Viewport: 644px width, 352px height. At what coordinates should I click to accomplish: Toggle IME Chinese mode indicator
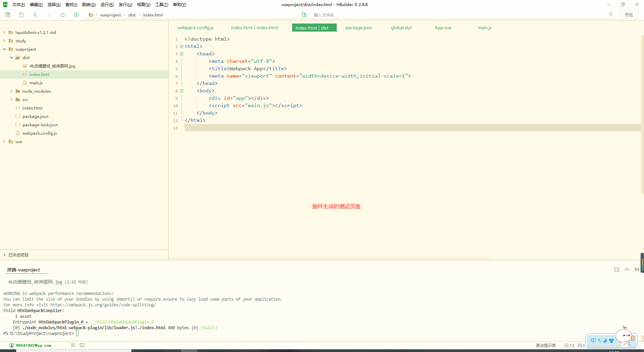[593, 340]
